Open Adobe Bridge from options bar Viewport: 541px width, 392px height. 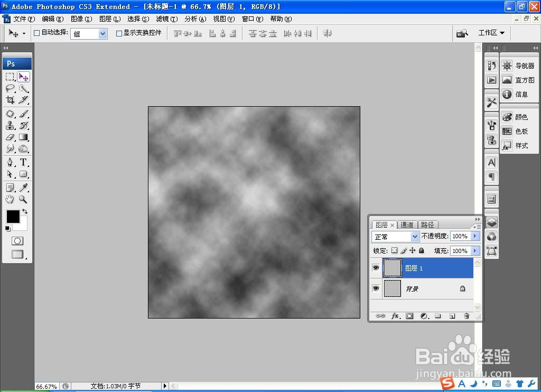pyautogui.click(x=462, y=33)
